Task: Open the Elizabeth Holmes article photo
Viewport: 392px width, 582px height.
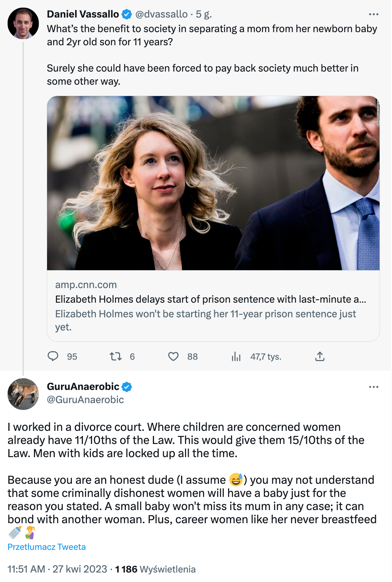Action: (x=213, y=183)
